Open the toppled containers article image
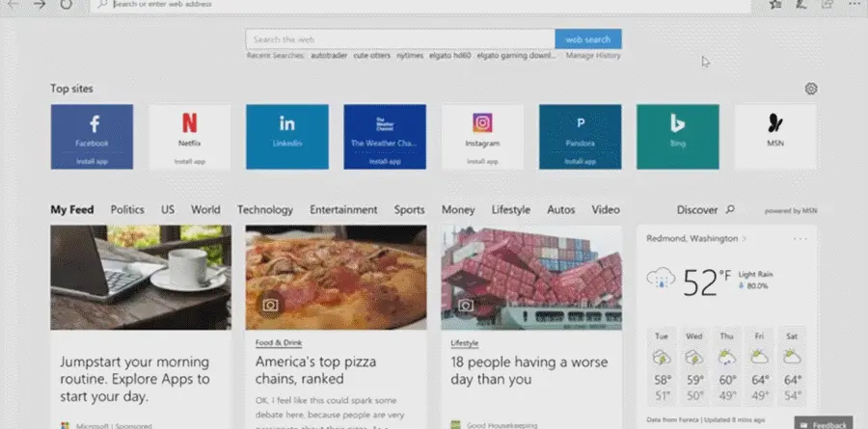 pyautogui.click(x=531, y=277)
